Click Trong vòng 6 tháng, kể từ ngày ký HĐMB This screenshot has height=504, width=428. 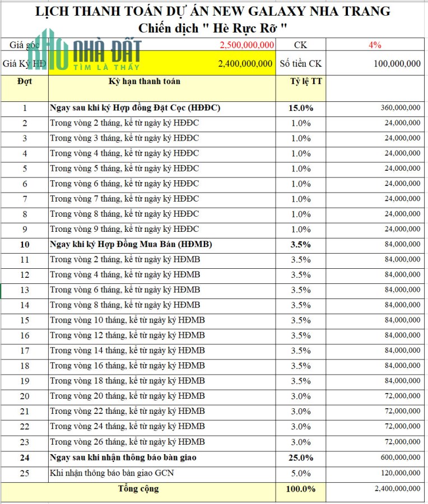(125, 290)
